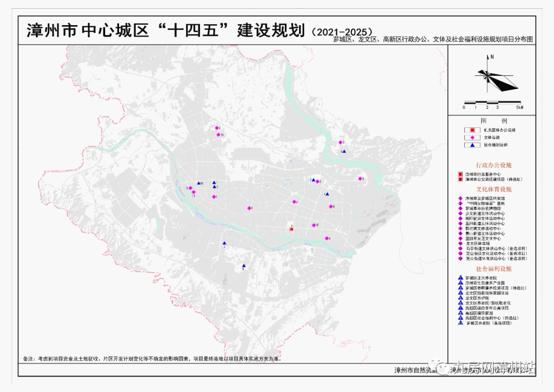Click legend entry 高新区福乐家园
The height and width of the screenshot is (392, 554).
(479, 313)
